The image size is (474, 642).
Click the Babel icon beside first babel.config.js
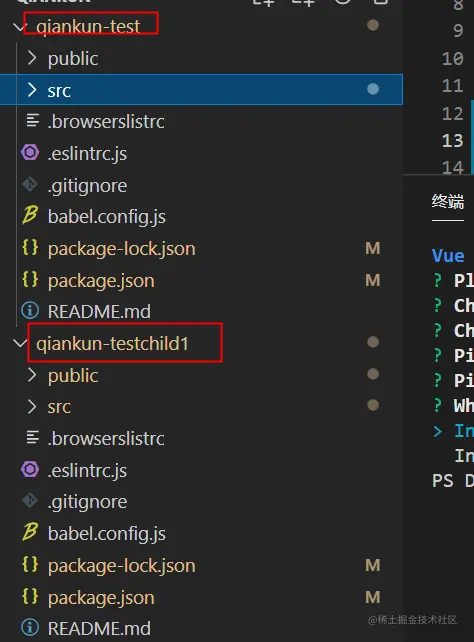(x=30, y=215)
